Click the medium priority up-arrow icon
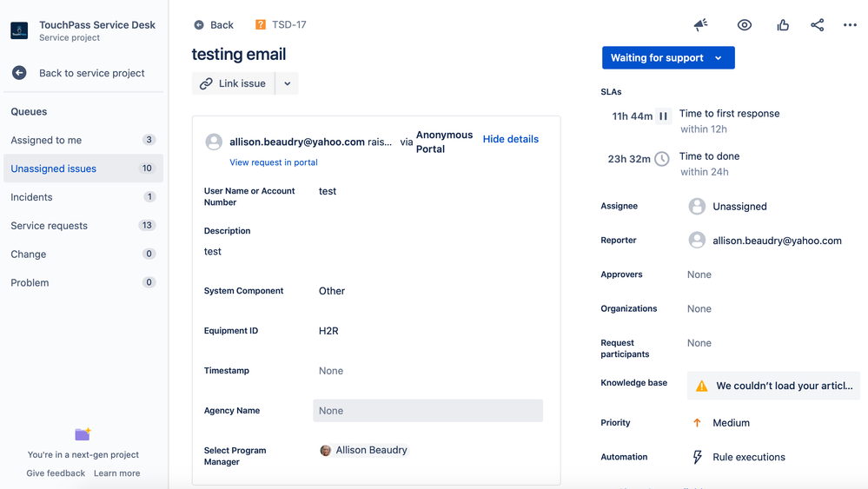This screenshot has width=868, height=489. (x=697, y=423)
